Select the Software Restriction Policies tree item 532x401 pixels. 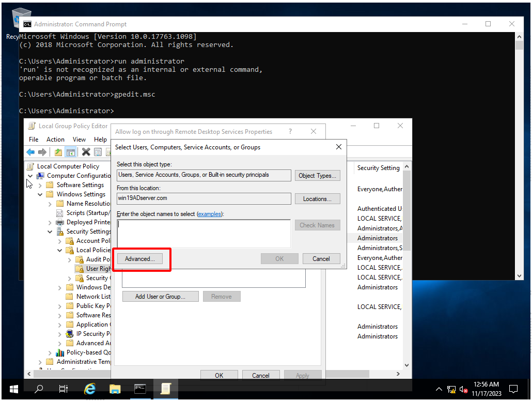pyautogui.click(x=93, y=315)
